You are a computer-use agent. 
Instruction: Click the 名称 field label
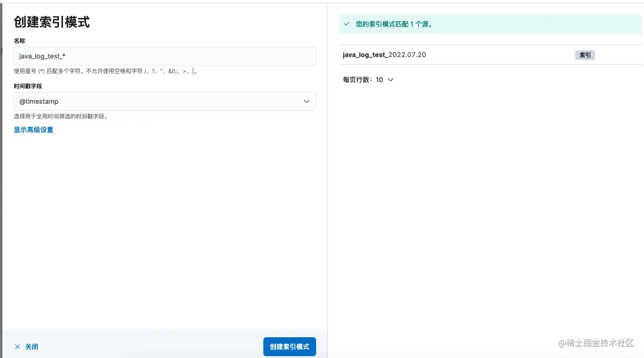pos(19,41)
